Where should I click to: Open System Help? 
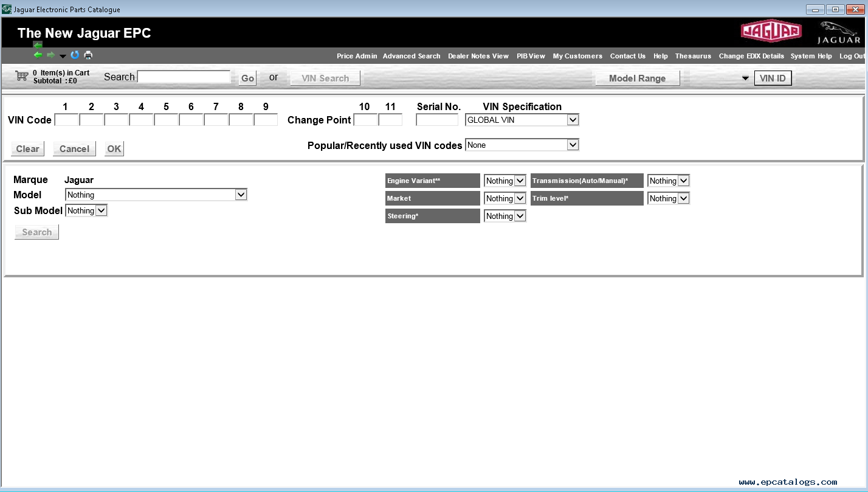(811, 56)
